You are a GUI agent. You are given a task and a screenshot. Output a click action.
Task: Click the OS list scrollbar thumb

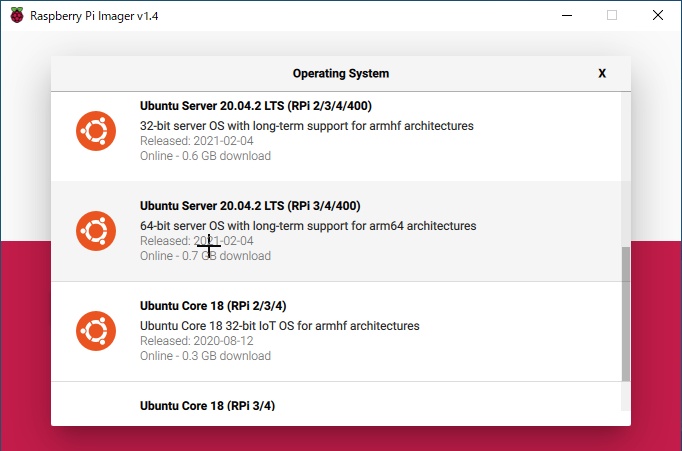tap(625, 314)
